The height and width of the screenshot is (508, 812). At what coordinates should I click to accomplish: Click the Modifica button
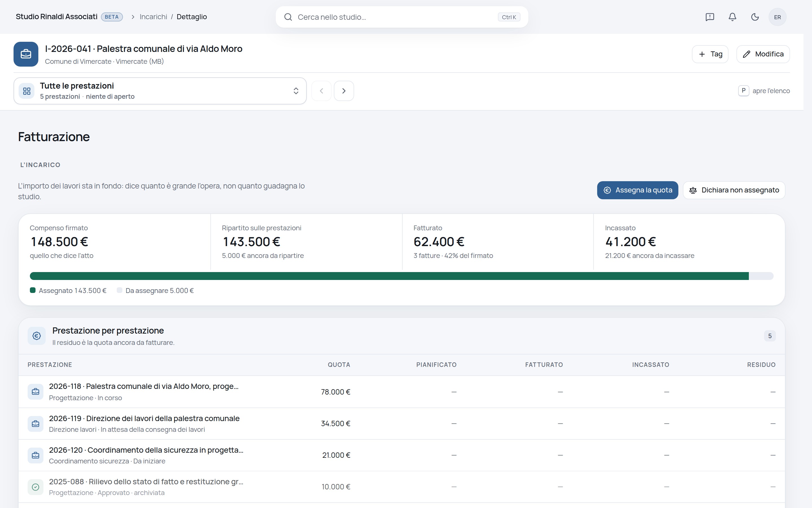tap(763, 54)
